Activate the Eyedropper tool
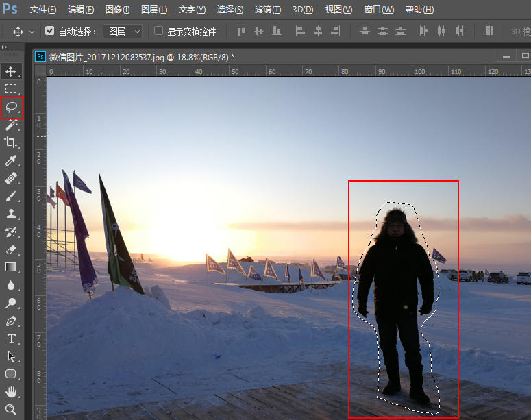Screen dimensions: 531x420 pos(12,160)
